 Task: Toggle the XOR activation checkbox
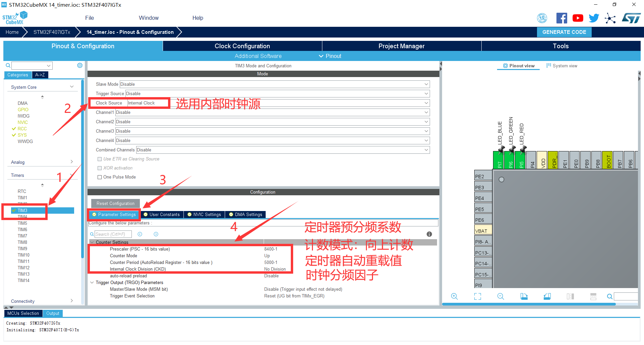pyautogui.click(x=100, y=168)
